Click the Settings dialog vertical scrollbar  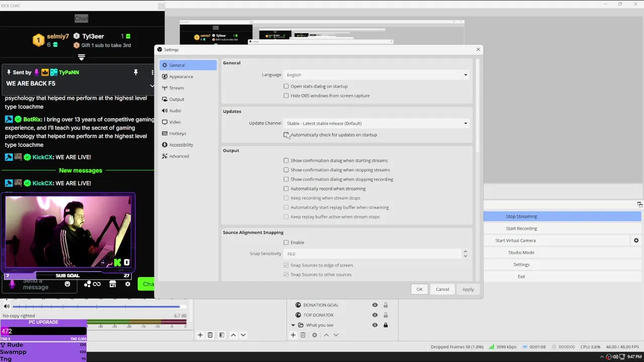click(477, 106)
